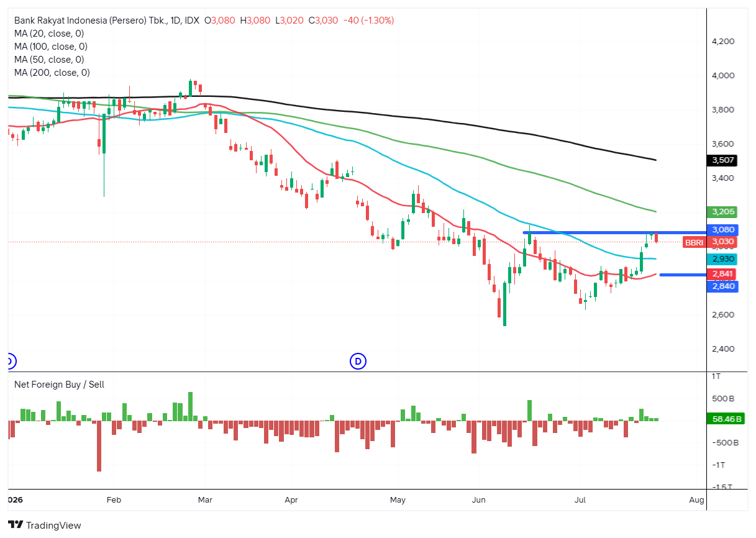Click the red BBRI ticker tag
The image size is (756, 538).
(694, 242)
